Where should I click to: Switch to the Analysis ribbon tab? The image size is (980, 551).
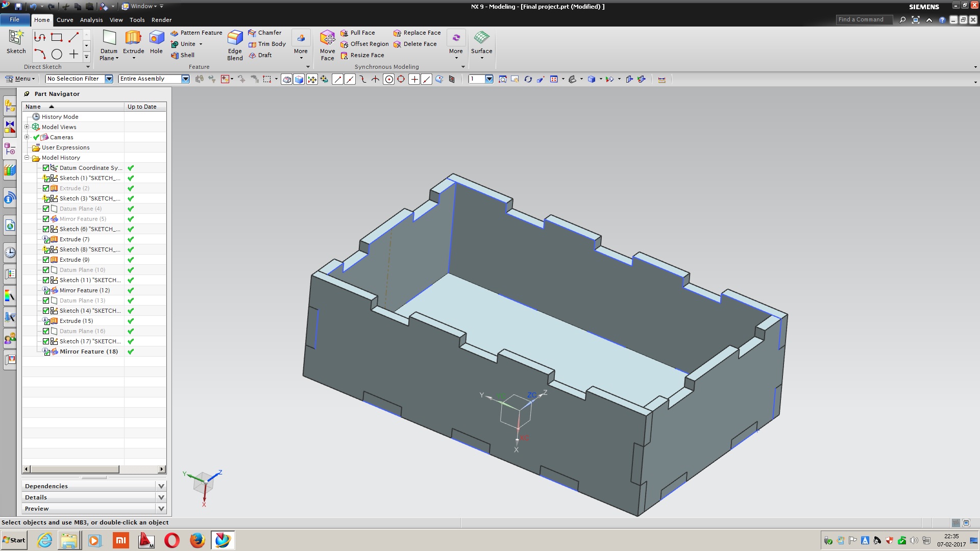click(91, 20)
